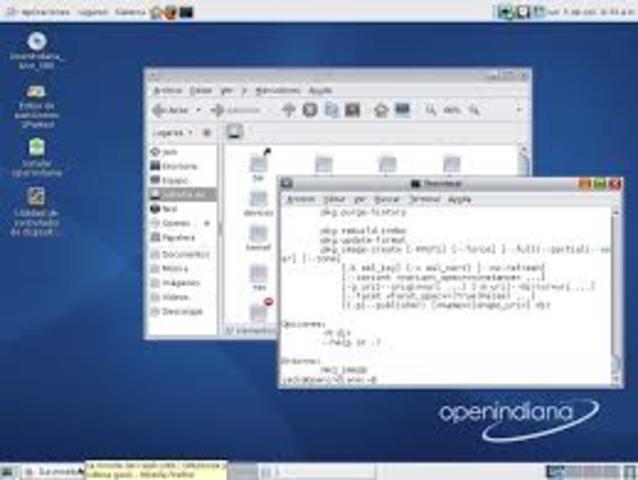Click the reload icon in file manager toolbar

pyautogui.click(x=331, y=110)
